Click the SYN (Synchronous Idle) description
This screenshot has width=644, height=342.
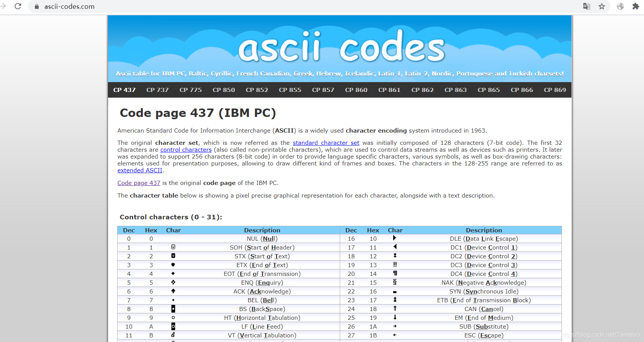click(484, 292)
